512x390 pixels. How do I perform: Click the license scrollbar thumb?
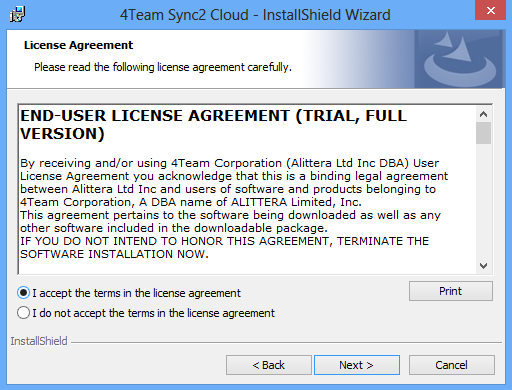483,133
